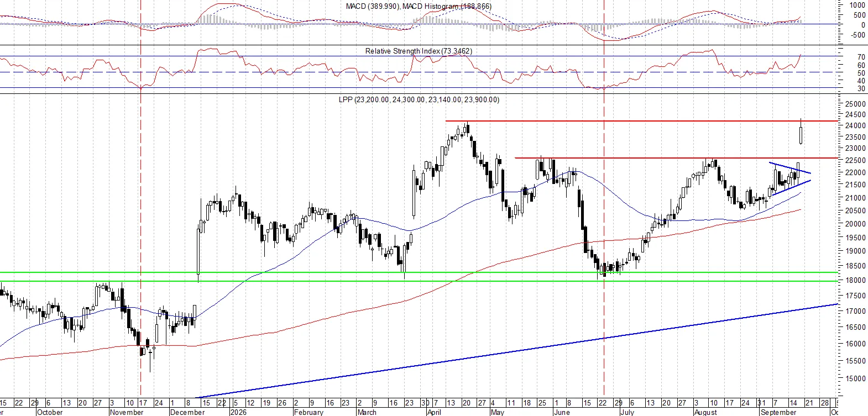Select the November month label
The width and height of the screenshot is (868, 416).
click(127, 412)
